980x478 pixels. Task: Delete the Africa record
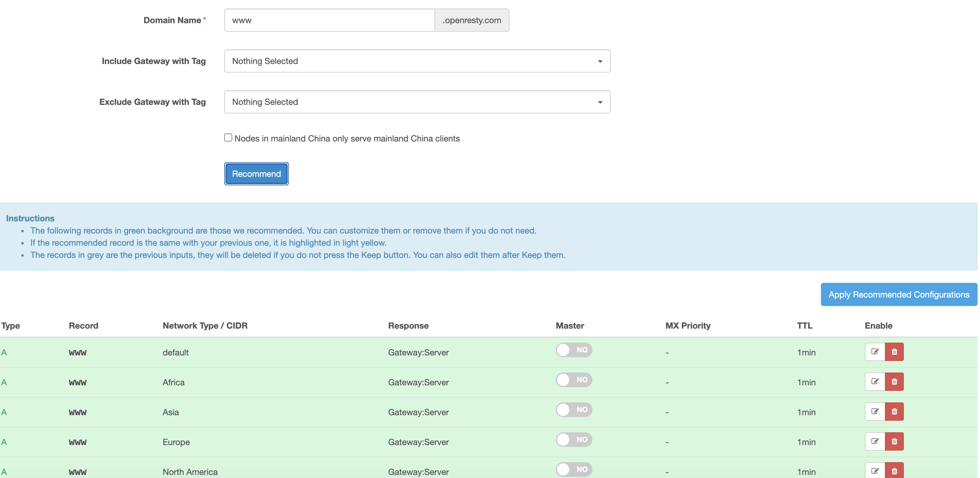point(894,382)
